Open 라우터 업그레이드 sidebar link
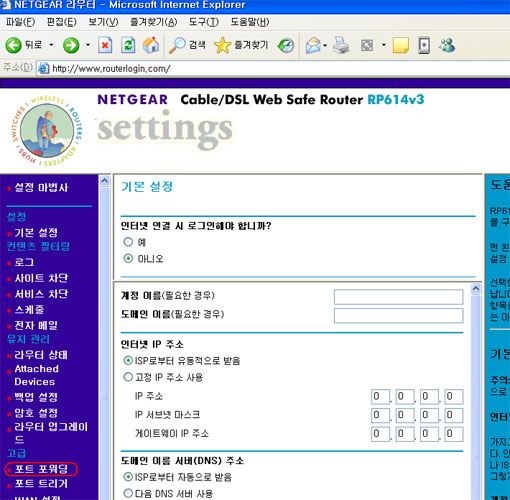Image resolution: width=510 pixels, height=500 pixels. click(51, 433)
